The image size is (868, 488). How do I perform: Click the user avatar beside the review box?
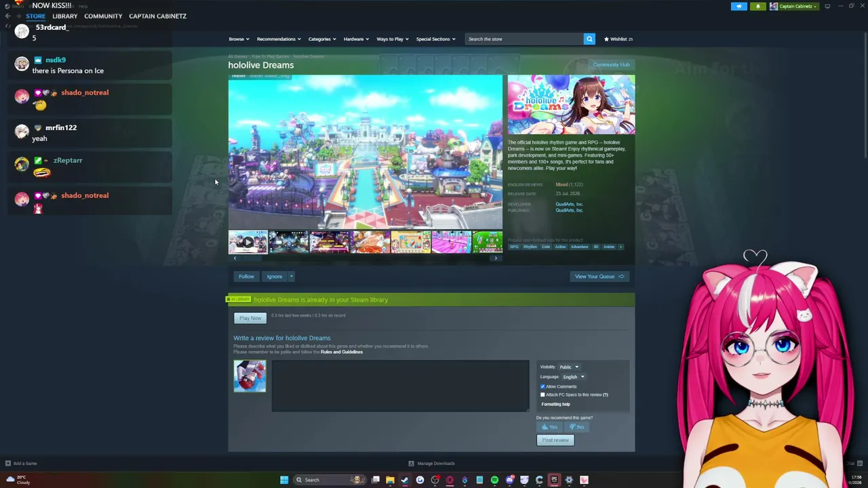click(250, 376)
